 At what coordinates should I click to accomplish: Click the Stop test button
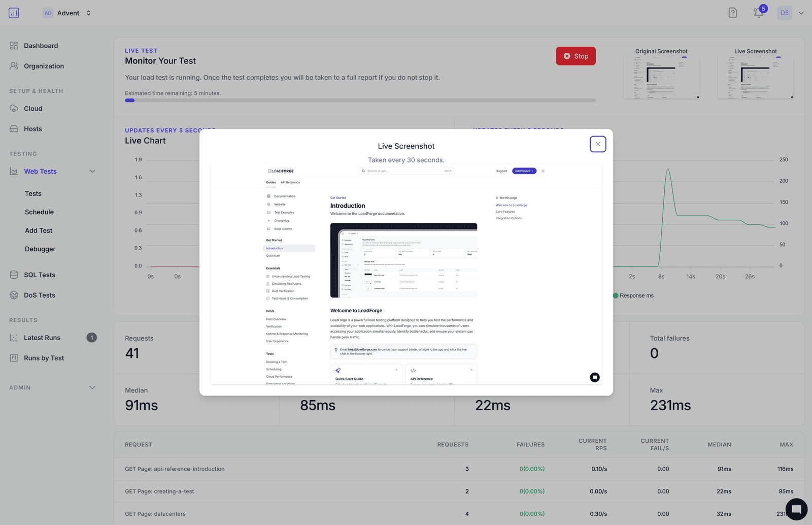tap(576, 56)
